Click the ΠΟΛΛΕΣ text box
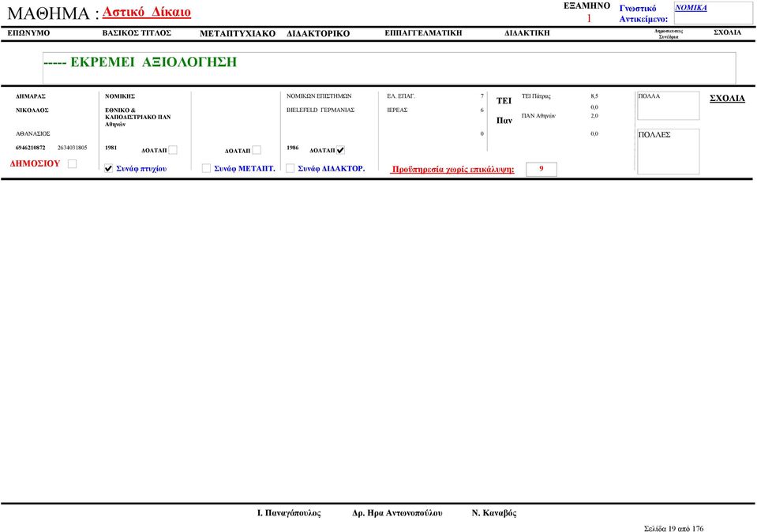This screenshot has width=757, height=532. [x=668, y=152]
